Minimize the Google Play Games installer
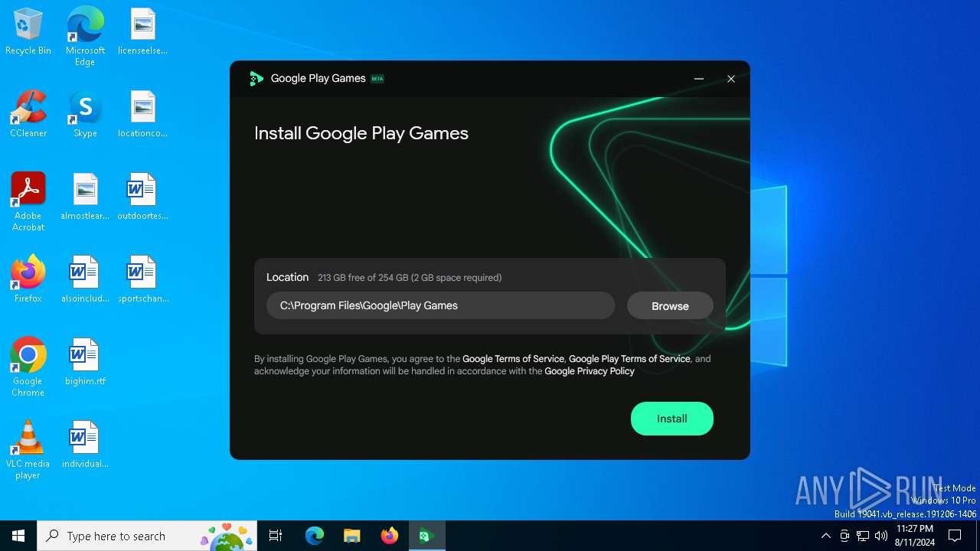 coord(699,79)
